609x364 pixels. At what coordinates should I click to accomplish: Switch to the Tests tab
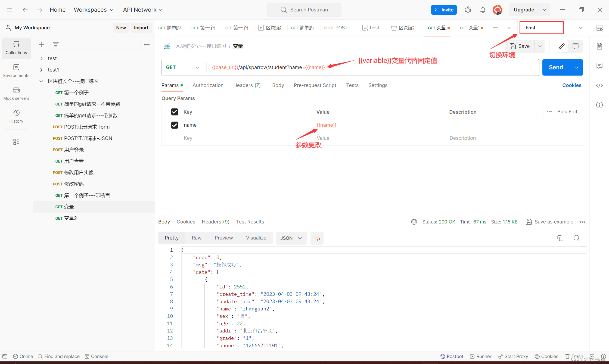tap(352, 85)
